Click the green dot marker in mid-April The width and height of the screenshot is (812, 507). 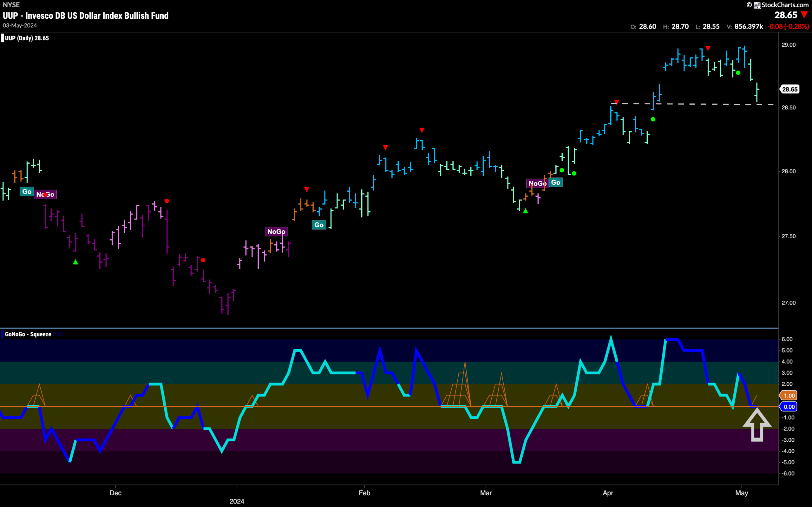(x=653, y=119)
